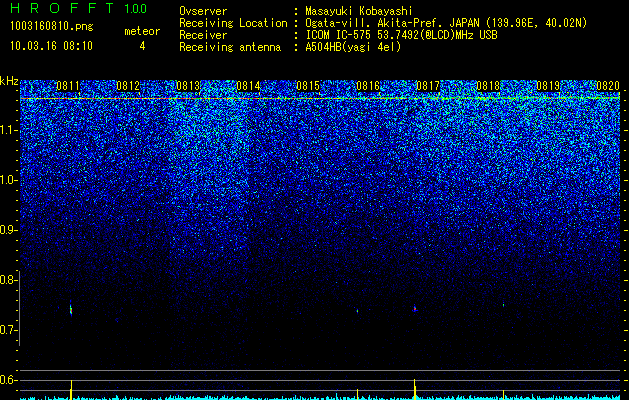Screen dimensions: 629x400
Task: Select receiver value ICOM IC-575 53.7492 MHz USB
Action: 401,35
